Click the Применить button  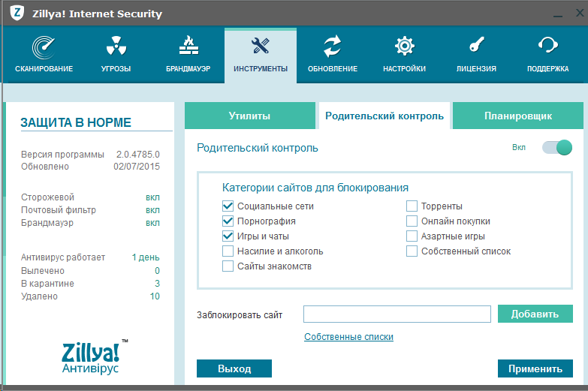pos(535,368)
